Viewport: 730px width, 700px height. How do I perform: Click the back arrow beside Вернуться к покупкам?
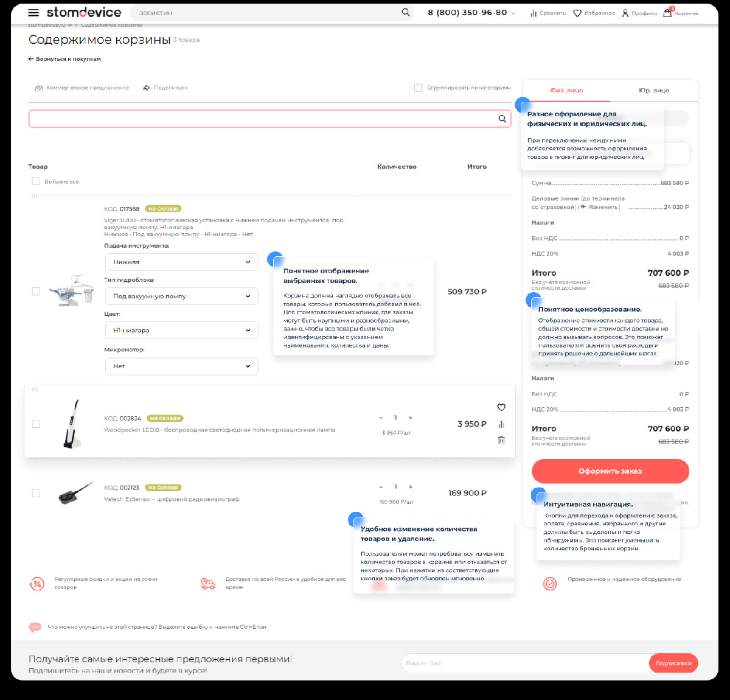[31, 59]
